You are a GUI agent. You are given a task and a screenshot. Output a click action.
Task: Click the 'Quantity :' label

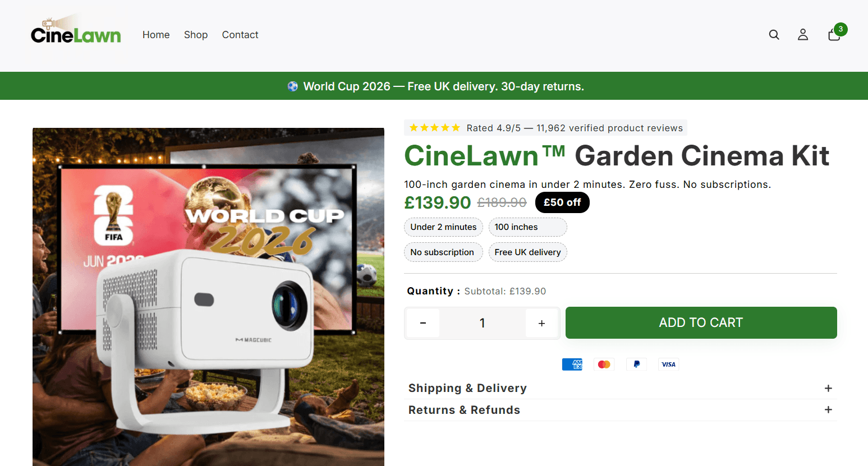pos(434,291)
